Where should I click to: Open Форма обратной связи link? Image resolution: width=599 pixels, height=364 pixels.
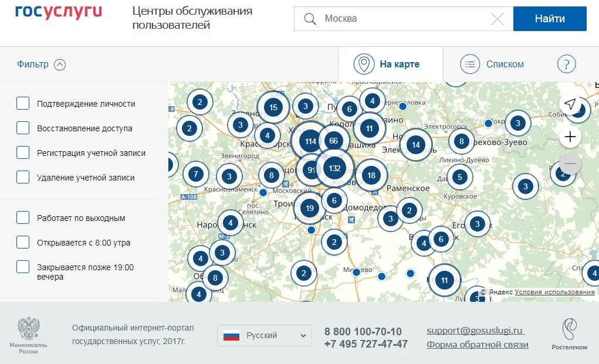pyautogui.click(x=478, y=345)
